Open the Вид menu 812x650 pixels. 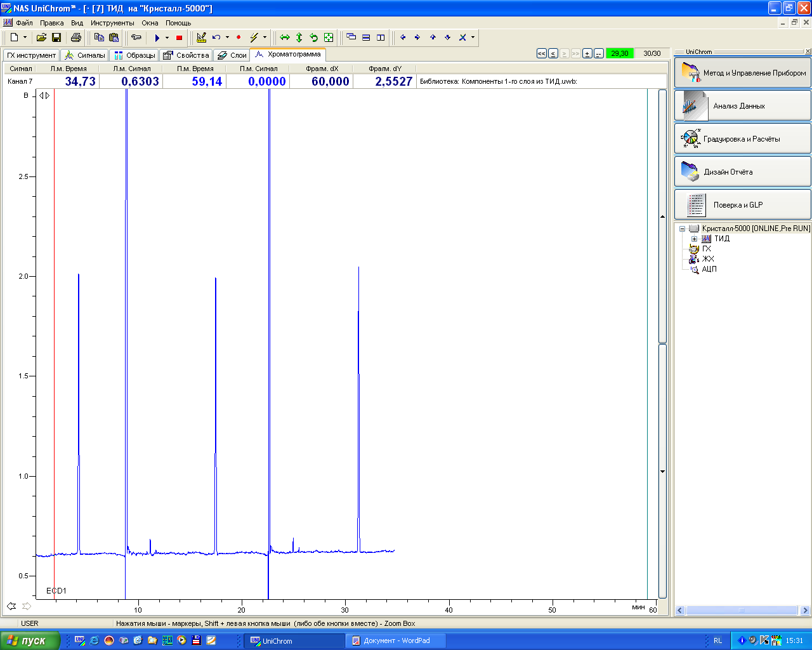77,23
